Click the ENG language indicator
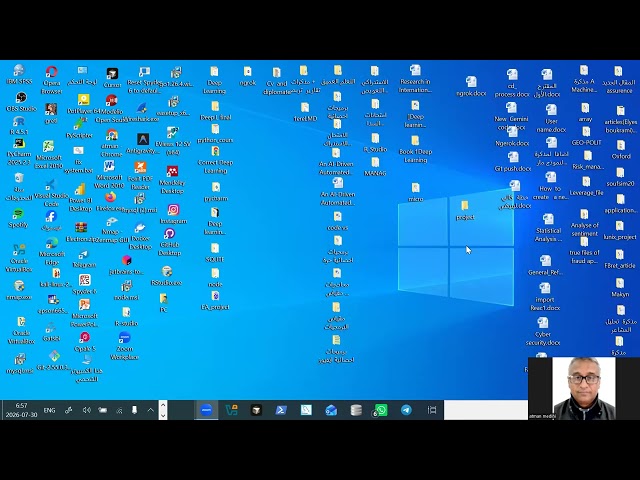This screenshot has width=640, height=480. point(49,410)
